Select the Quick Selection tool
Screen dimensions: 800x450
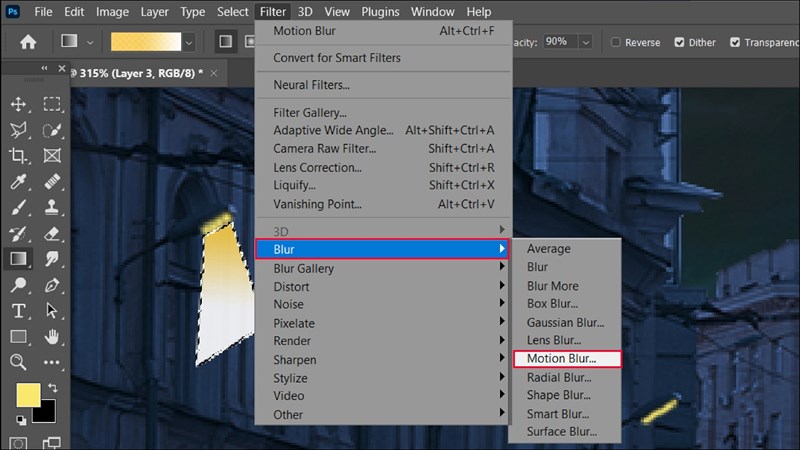tap(52, 130)
